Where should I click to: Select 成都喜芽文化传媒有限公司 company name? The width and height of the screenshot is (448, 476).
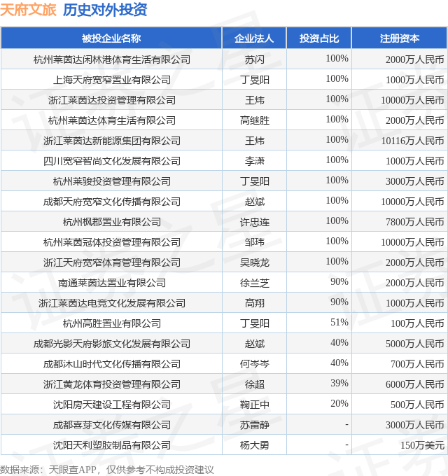click(112, 426)
